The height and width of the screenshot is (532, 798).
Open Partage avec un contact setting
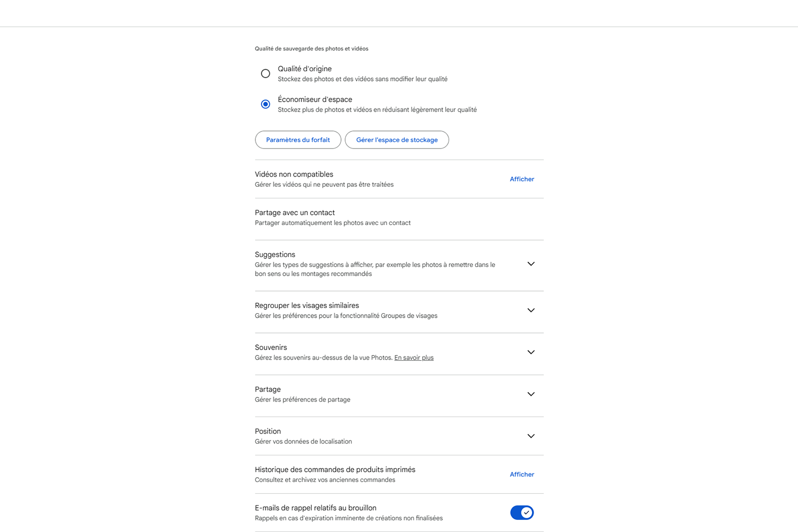click(x=295, y=213)
